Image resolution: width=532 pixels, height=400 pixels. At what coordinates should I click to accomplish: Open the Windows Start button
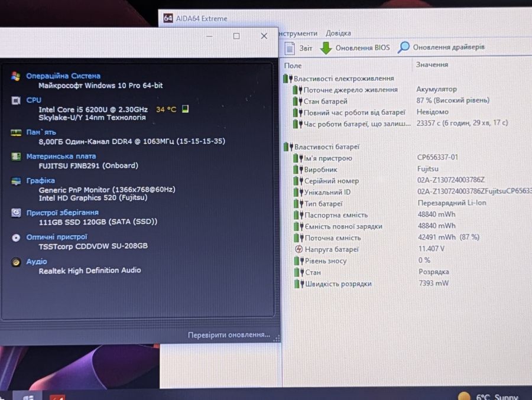click(28, 397)
